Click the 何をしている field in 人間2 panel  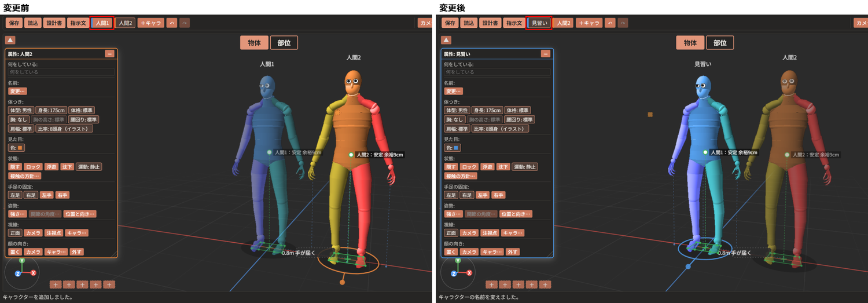61,72
